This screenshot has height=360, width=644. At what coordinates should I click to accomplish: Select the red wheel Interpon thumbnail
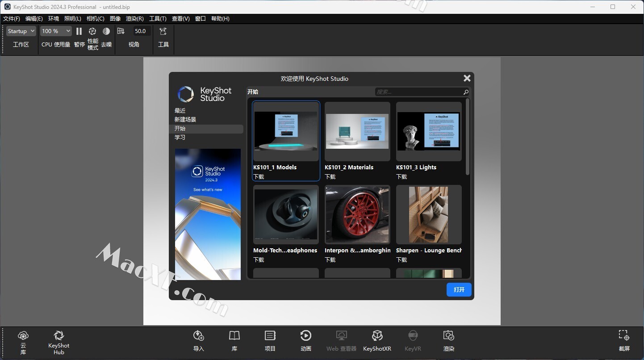357,214
